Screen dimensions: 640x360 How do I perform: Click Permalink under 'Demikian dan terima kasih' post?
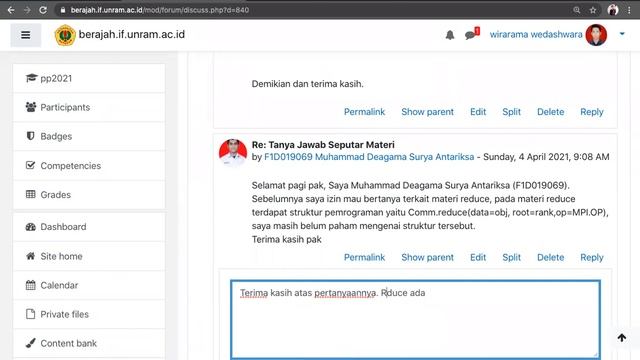364,112
